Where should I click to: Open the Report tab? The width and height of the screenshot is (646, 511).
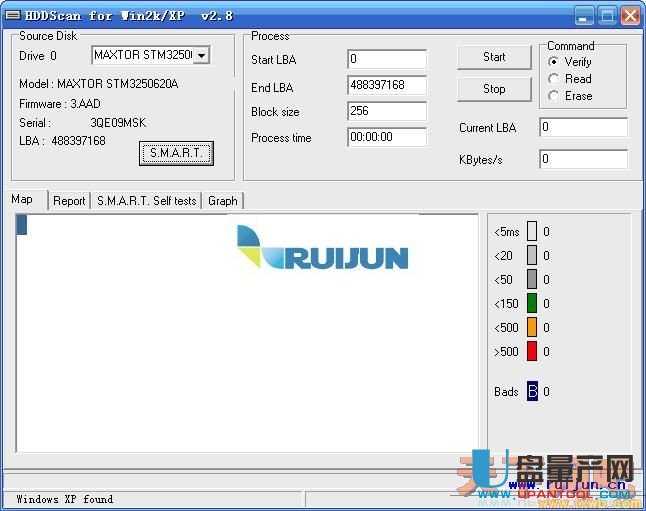tap(69, 201)
